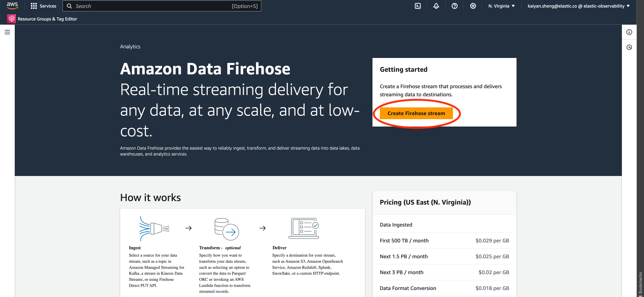The width and height of the screenshot is (644, 297).
Task: Click the AWS logo home icon
Action: 12,6
